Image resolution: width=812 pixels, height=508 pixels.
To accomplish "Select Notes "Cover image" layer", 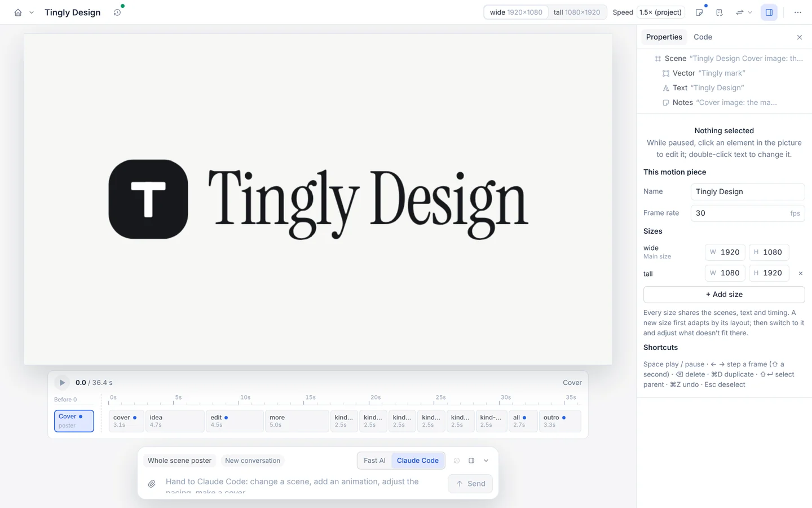I will pyautogui.click(x=724, y=103).
